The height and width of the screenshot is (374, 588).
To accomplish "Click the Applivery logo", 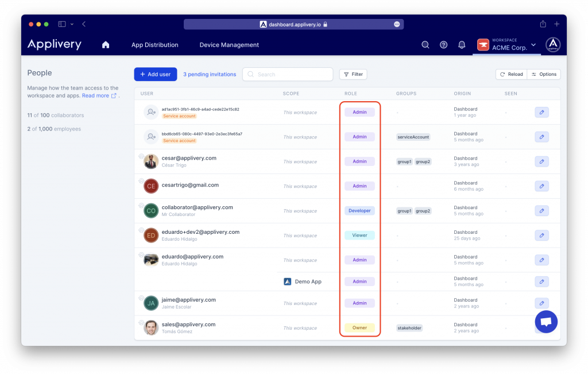I will pyautogui.click(x=55, y=44).
